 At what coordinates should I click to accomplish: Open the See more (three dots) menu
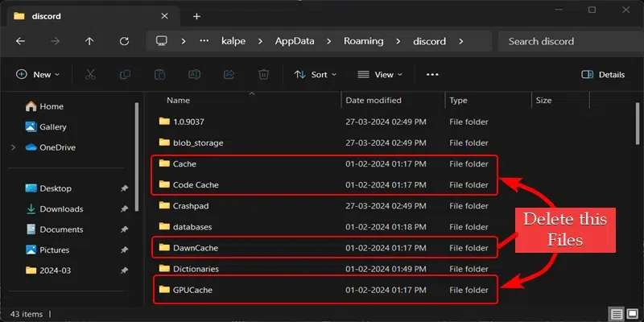(432, 74)
